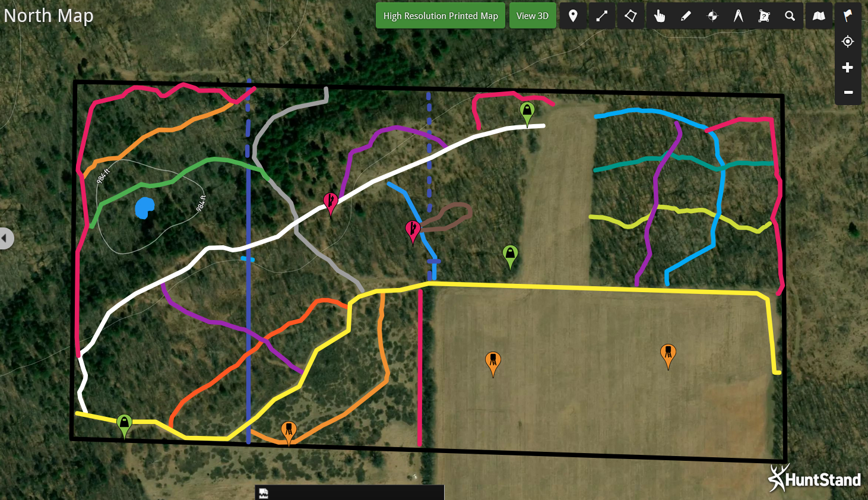The width and height of the screenshot is (868, 500).
Task: Activate the hand pointer tool
Action: [659, 16]
